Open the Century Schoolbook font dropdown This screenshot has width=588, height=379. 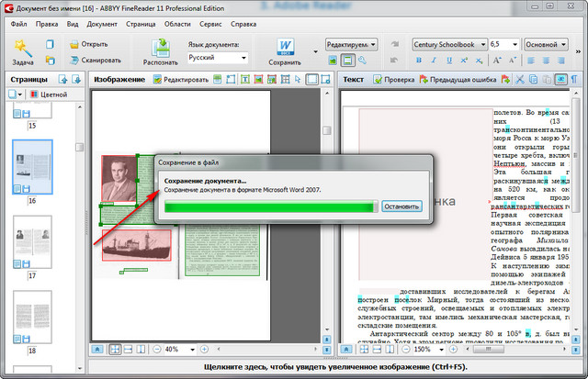pos(449,45)
